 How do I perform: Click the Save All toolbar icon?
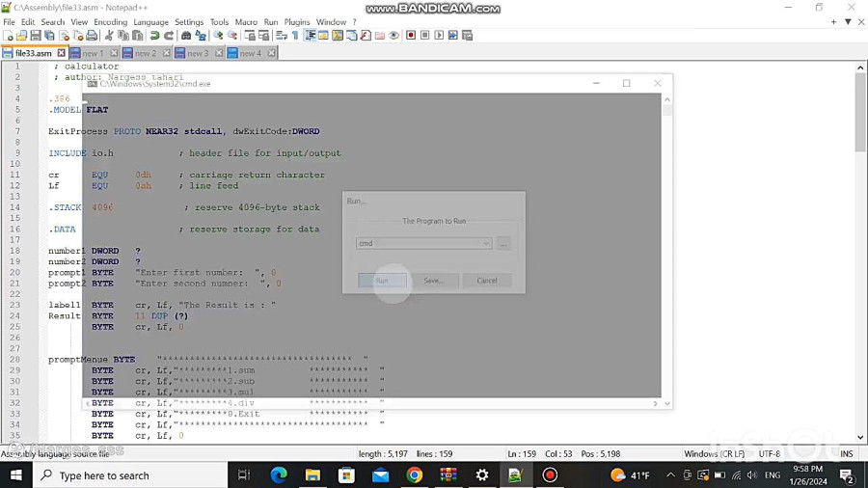point(49,36)
